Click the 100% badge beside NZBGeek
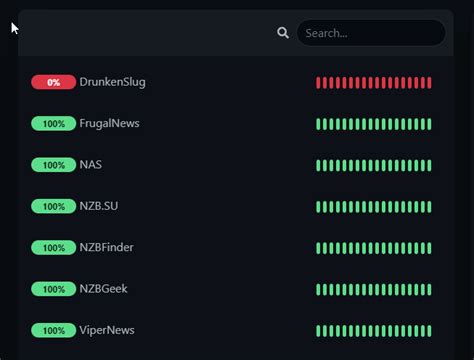The height and width of the screenshot is (360, 474). pyautogui.click(x=54, y=289)
